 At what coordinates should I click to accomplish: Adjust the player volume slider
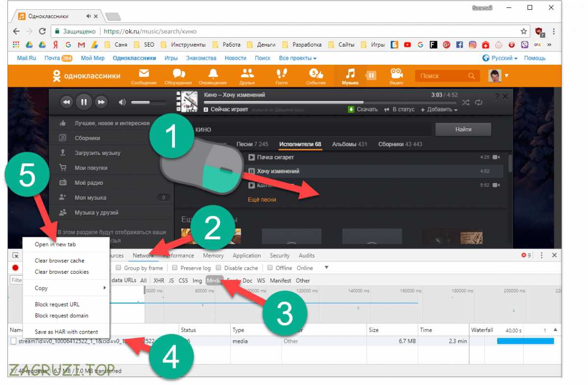[147, 102]
